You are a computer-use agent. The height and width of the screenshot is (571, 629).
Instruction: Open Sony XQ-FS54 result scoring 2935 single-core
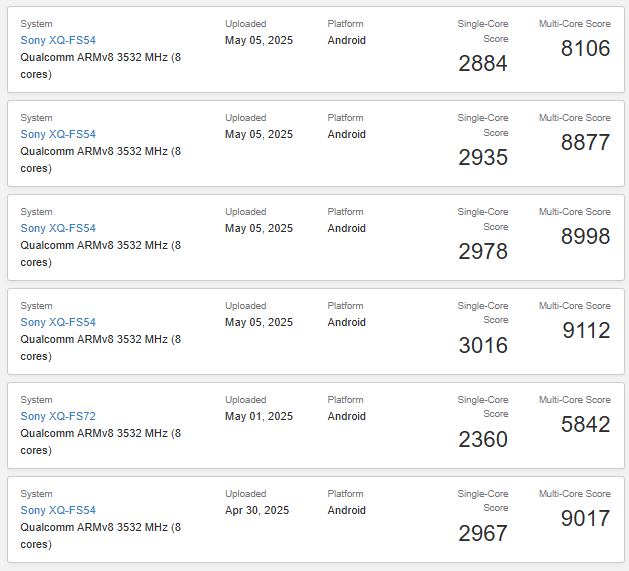click(x=58, y=134)
